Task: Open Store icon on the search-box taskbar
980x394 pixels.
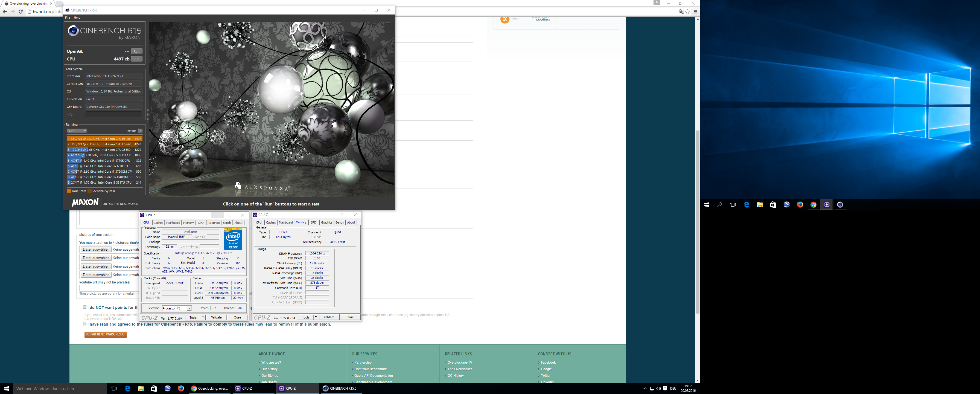Action: 154,388
